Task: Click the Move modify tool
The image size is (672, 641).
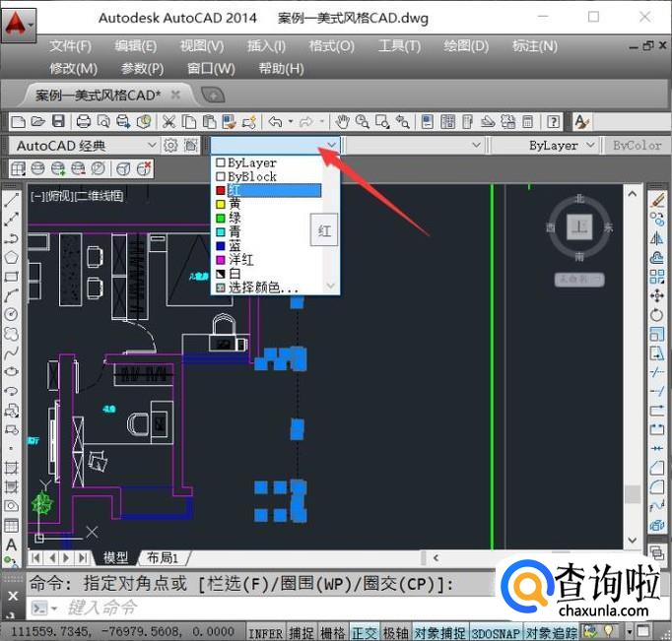Action: [657, 295]
